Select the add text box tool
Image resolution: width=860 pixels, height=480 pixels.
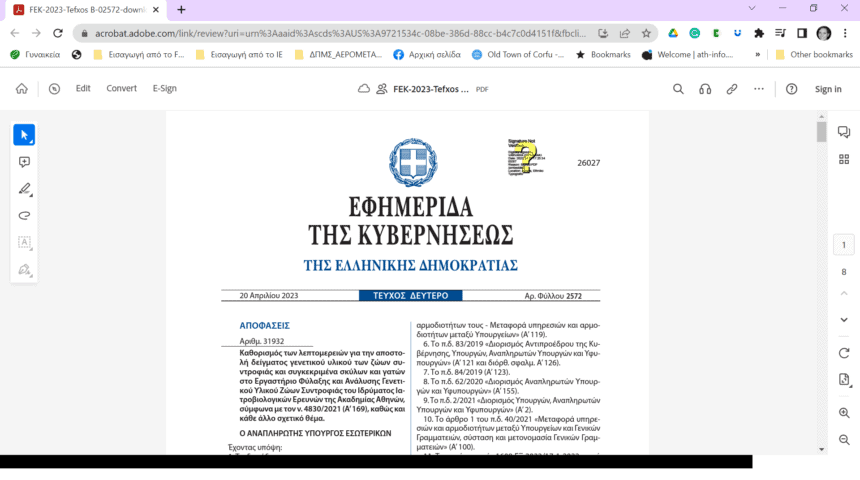(x=24, y=242)
